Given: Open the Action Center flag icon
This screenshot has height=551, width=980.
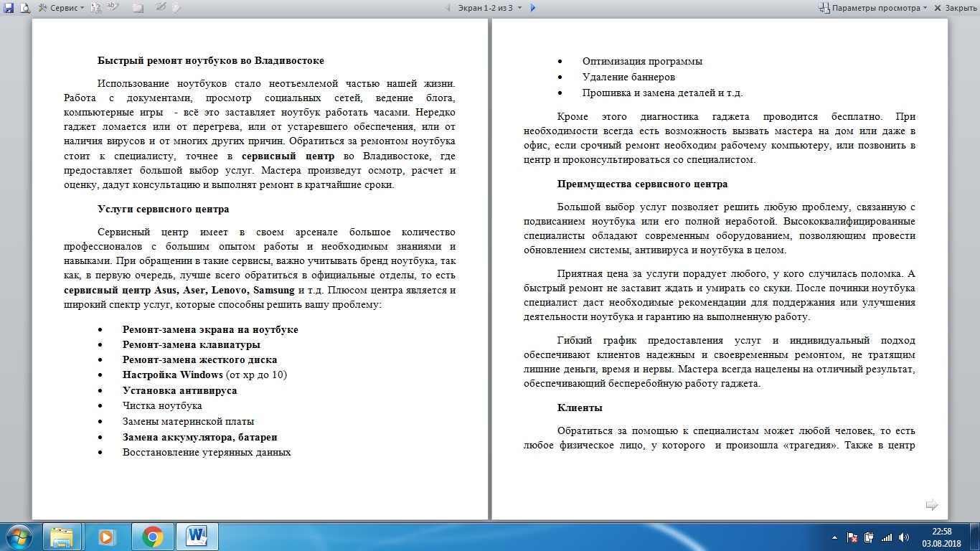Looking at the screenshot, I should point(852,537).
